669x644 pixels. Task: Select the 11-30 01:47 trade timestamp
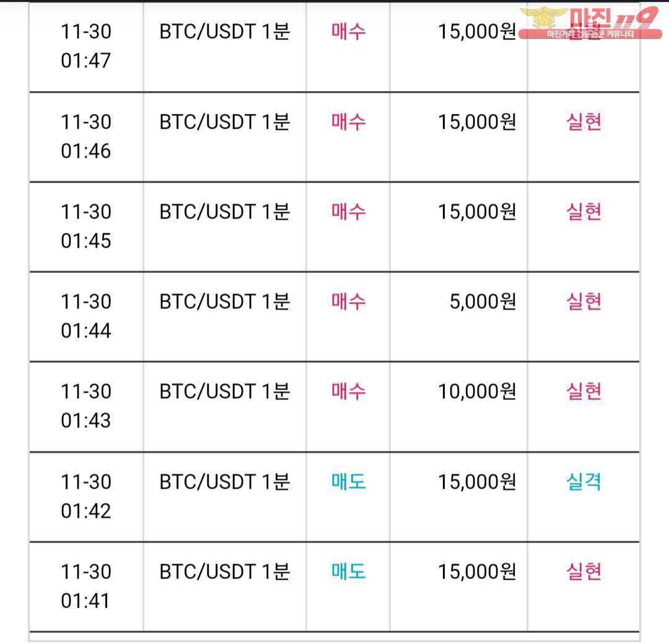click(x=85, y=46)
